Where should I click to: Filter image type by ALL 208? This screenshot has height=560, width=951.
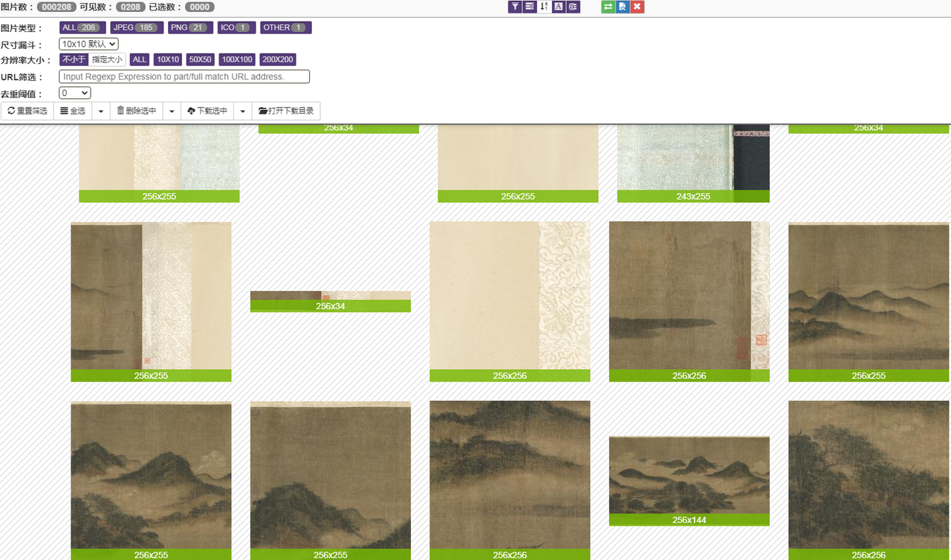tap(82, 27)
